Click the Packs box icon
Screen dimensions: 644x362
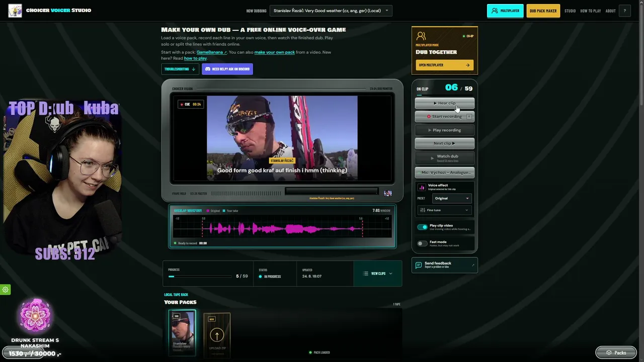pyautogui.click(x=609, y=352)
